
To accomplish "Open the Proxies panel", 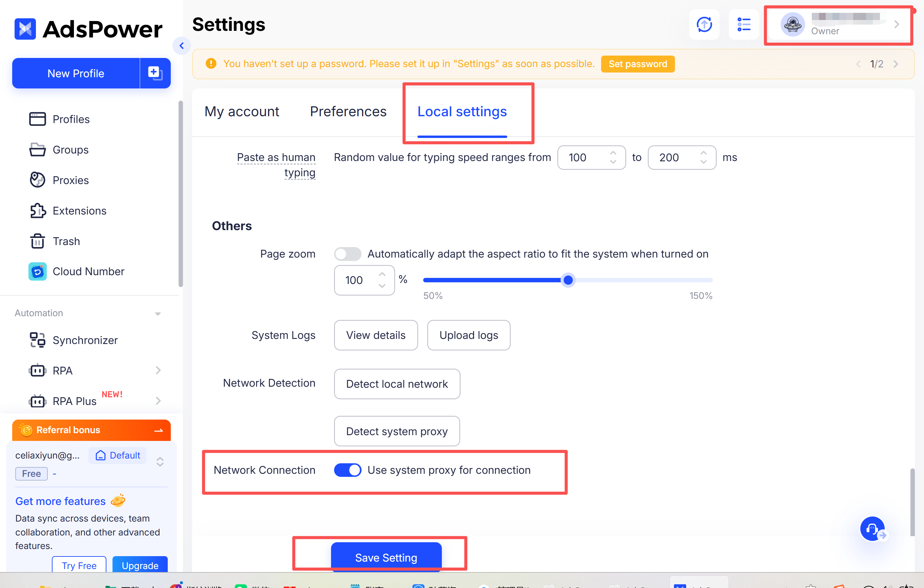I will [70, 180].
